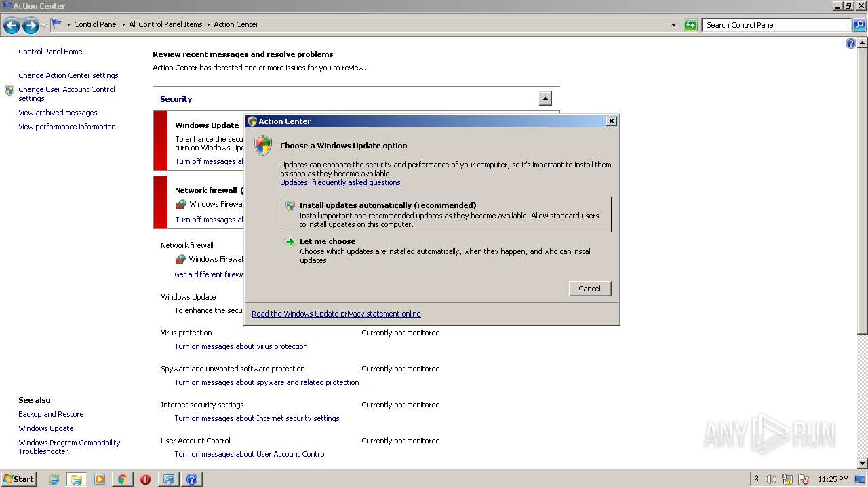
Task: Turn on messages about User Account Control
Action: (250, 454)
